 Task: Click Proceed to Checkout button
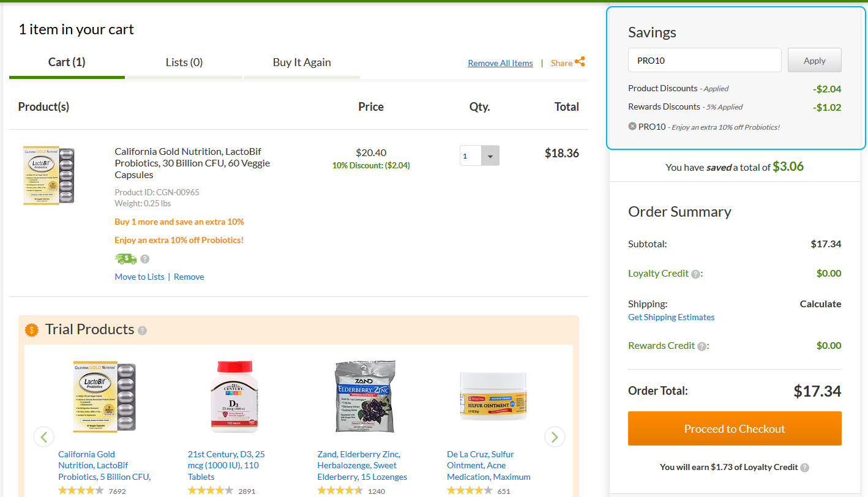735,428
